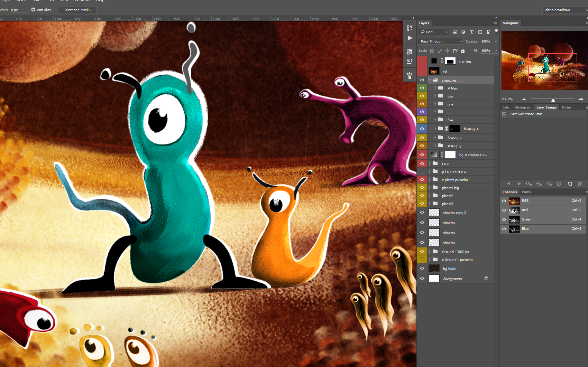588x367 pixels.
Task: Hide the Blue channel eye
Action: coord(504,229)
